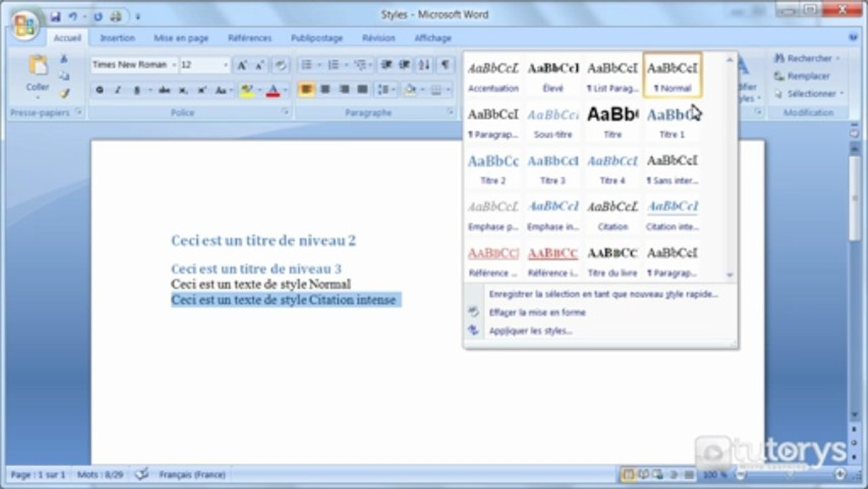This screenshot has width=868, height=489.
Task: Apply the red font color swatch
Action: pyautogui.click(x=273, y=90)
